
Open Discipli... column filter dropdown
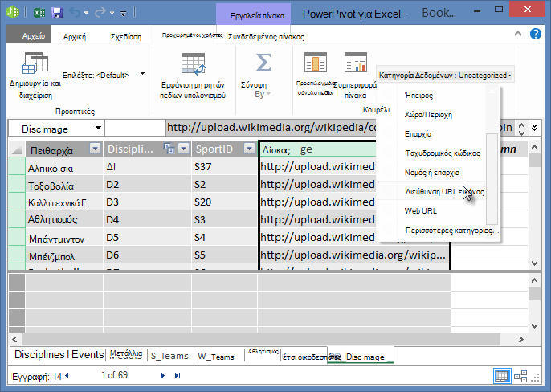tap(184, 149)
